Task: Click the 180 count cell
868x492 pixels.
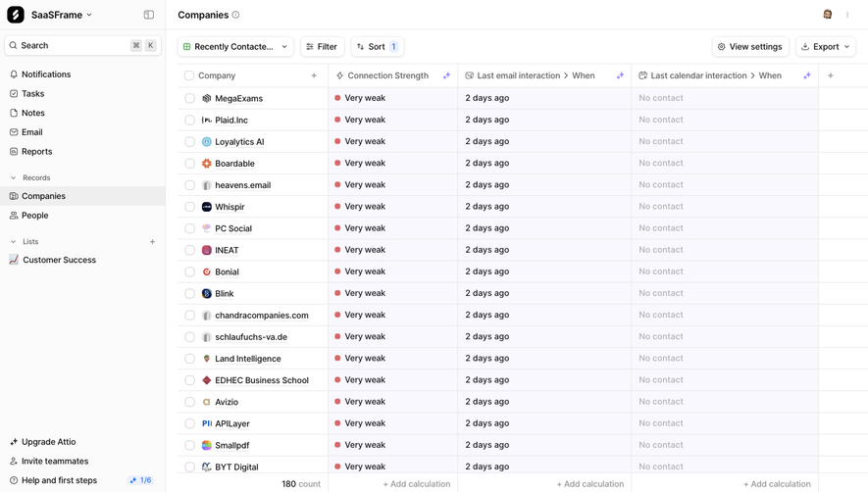Action: click(301, 484)
